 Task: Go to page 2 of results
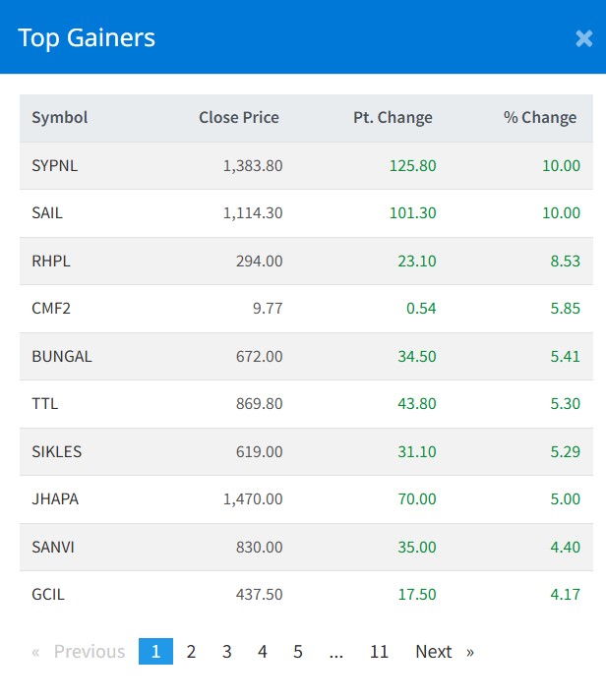coord(191,652)
